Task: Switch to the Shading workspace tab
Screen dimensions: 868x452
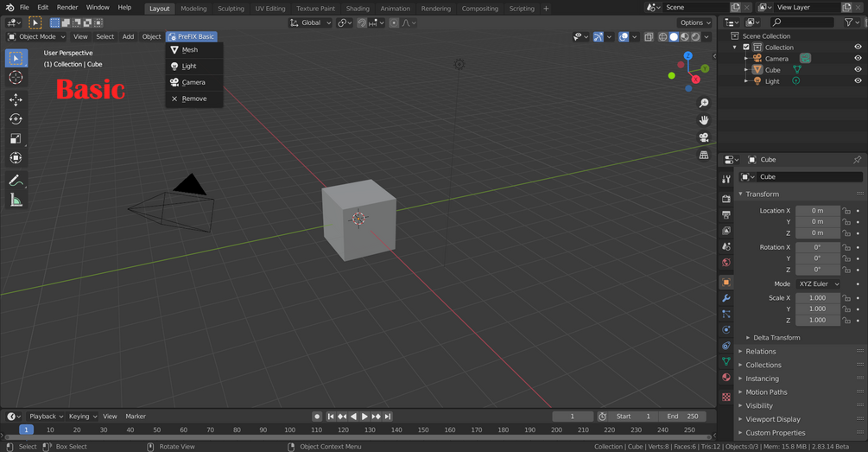Action: click(358, 9)
